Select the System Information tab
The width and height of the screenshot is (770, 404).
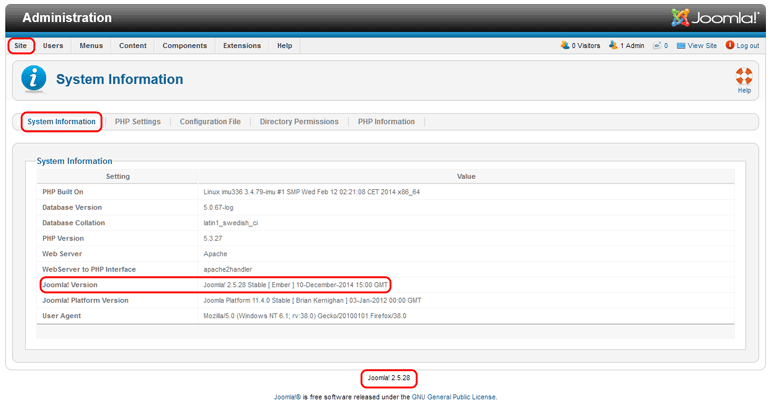(61, 122)
